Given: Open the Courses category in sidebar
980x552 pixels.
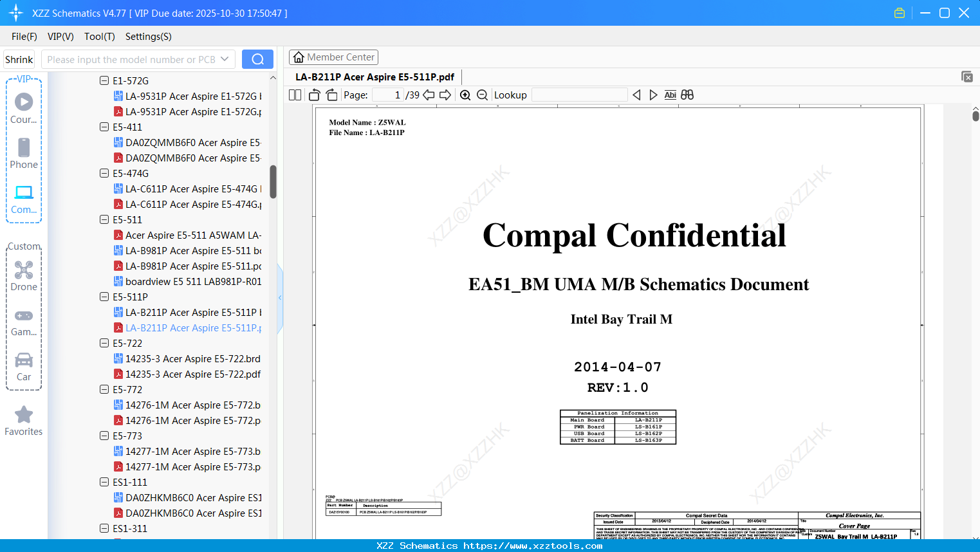Looking at the screenshot, I should pyautogui.click(x=24, y=108).
